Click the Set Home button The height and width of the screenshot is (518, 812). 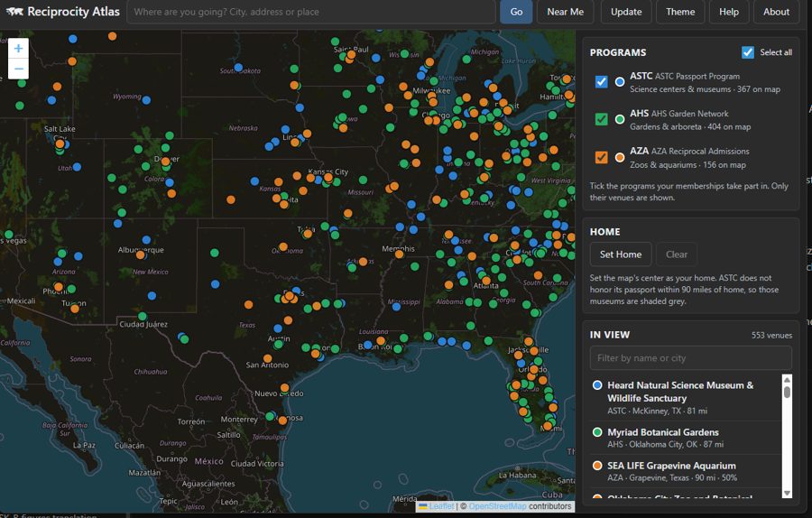point(621,254)
